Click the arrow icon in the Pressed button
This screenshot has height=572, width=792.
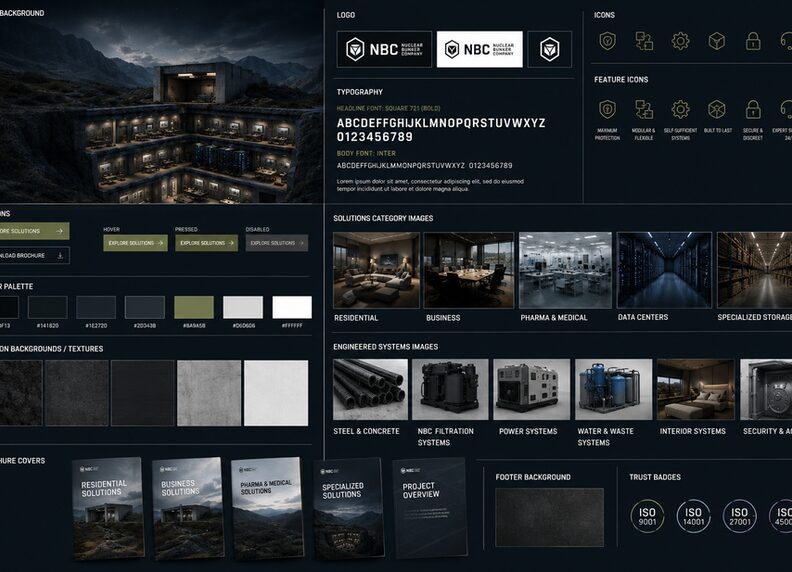coord(231,243)
